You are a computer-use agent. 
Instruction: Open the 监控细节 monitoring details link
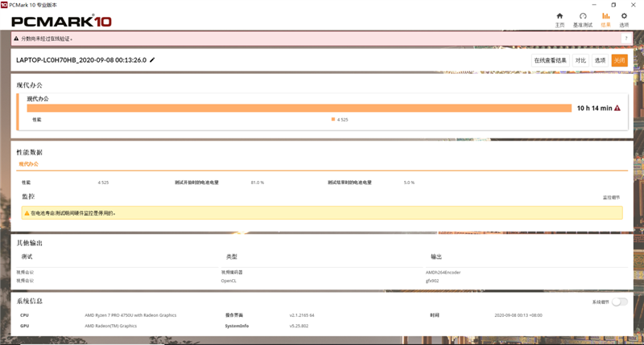[x=611, y=197]
